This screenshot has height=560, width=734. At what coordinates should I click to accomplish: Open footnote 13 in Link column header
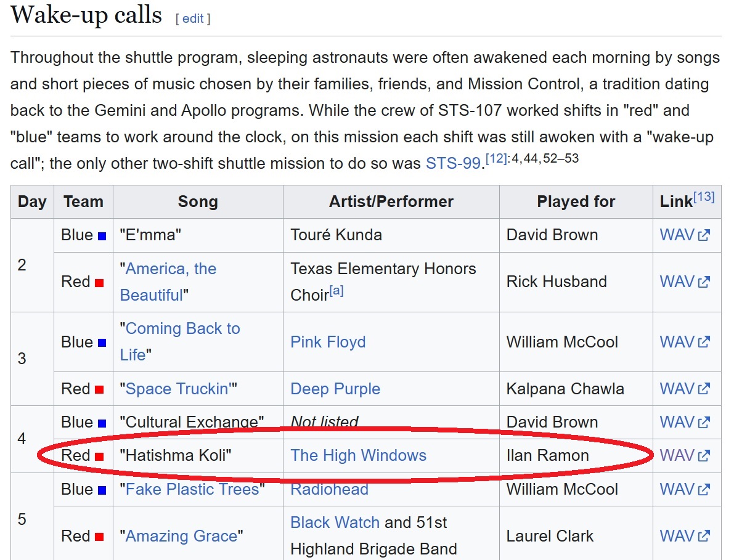[704, 197]
